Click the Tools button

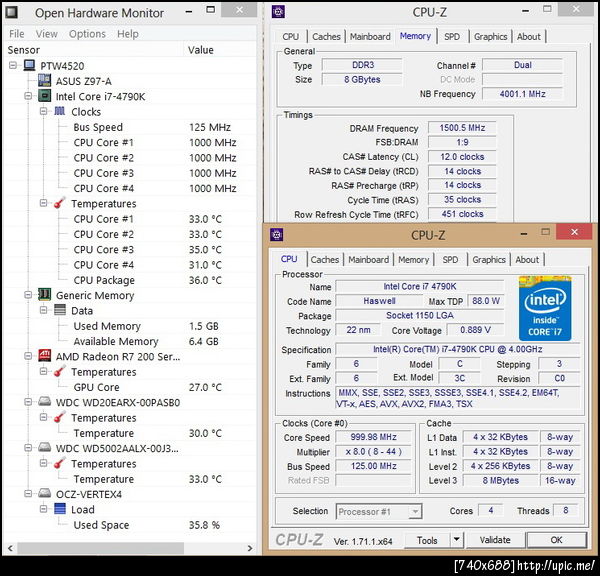(x=427, y=540)
